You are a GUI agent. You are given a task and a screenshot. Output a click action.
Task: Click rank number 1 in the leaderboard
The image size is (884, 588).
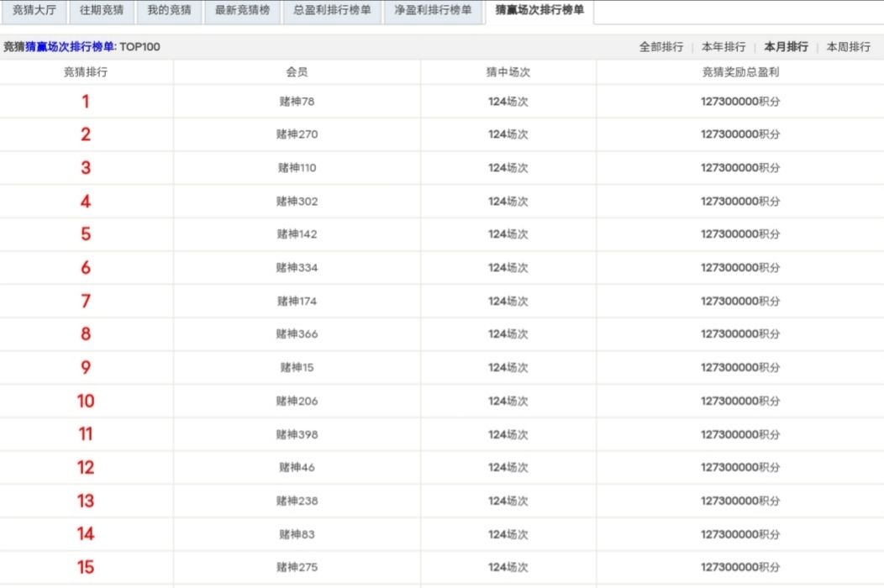[x=85, y=101]
